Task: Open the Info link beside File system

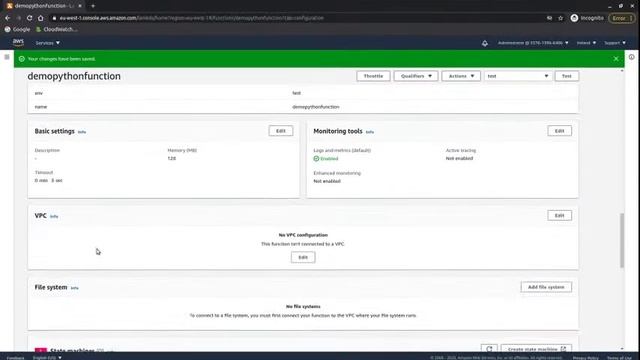Action: 74,288
